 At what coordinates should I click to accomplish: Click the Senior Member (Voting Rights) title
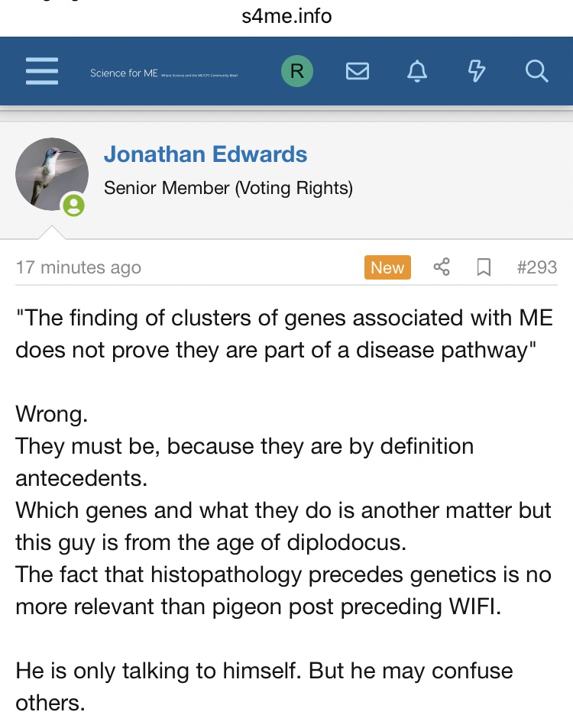click(x=228, y=188)
